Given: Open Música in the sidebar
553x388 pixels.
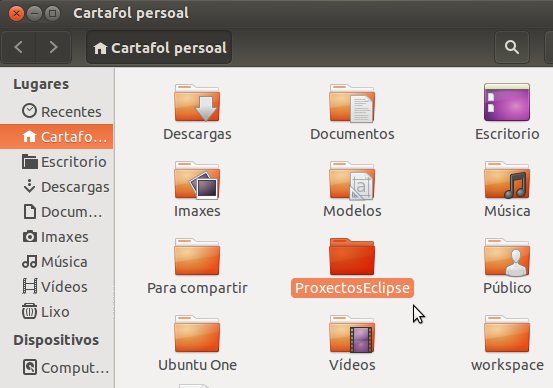Looking at the screenshot, I should (56, 262).
